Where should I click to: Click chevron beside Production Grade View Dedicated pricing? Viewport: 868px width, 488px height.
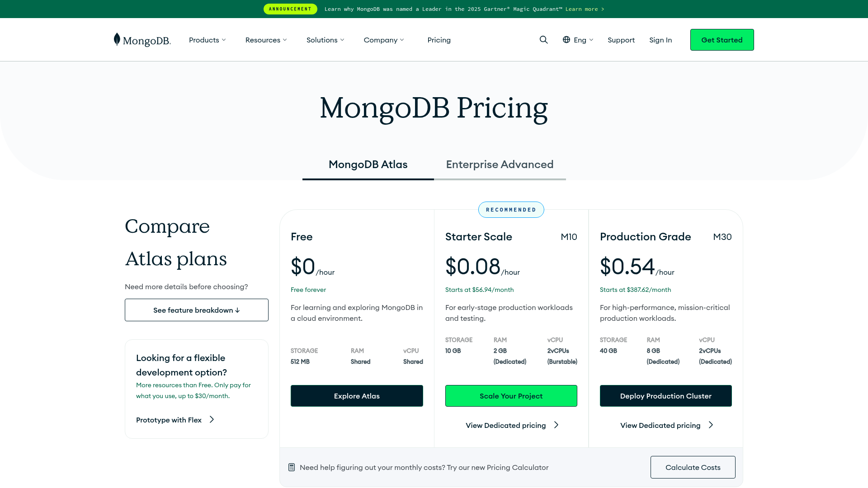711,425
